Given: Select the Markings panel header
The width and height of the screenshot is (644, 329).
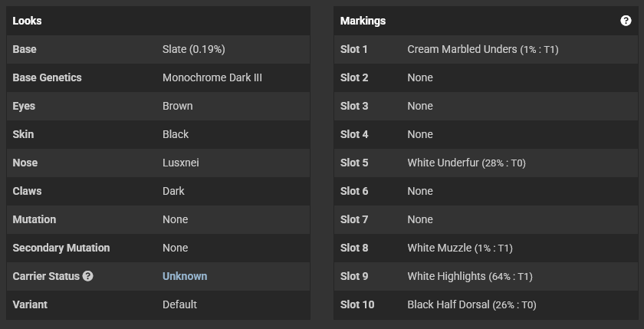Looking at the screenshot, I should [x=485, y=21].
